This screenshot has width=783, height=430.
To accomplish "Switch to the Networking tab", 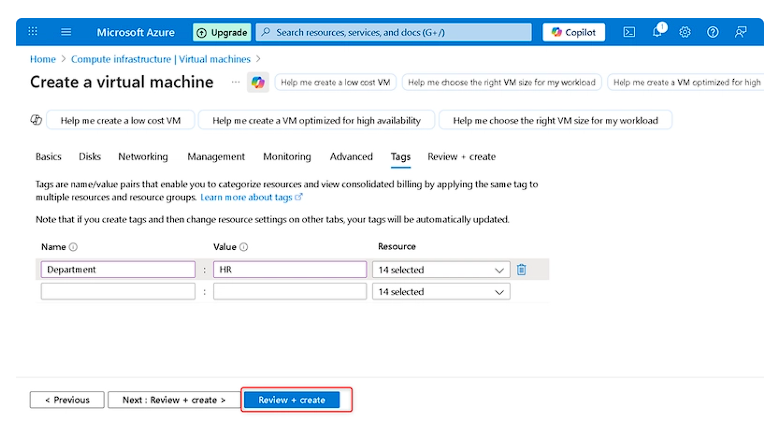I will [x=143, y=156].
